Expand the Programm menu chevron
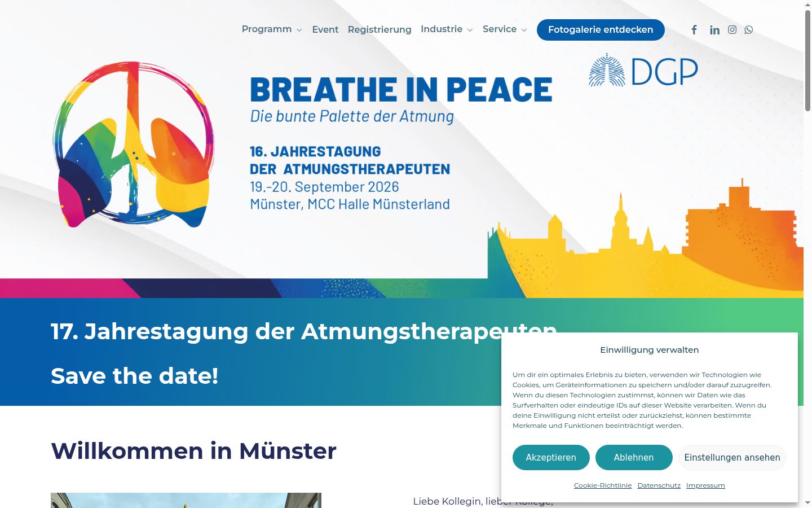Screen dimensions: 812x508 pyautogui.click(x=299, y=30)
